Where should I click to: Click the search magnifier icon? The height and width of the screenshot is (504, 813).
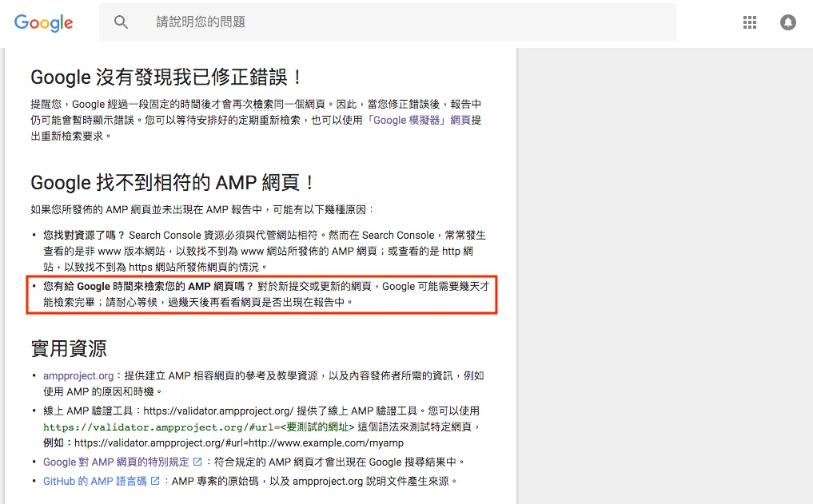click(121, 22)
